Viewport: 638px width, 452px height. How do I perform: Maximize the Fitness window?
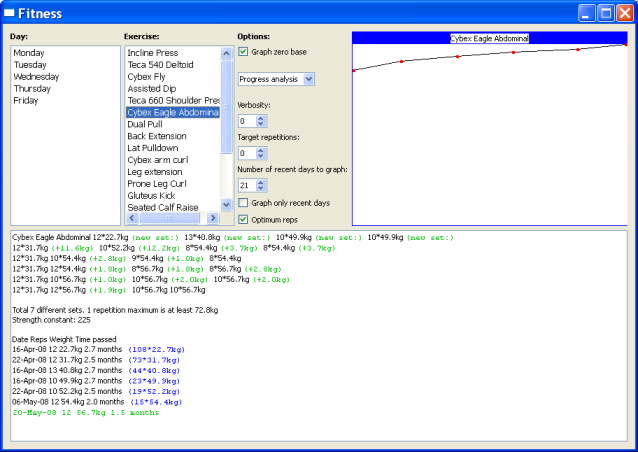coord(604,13)
